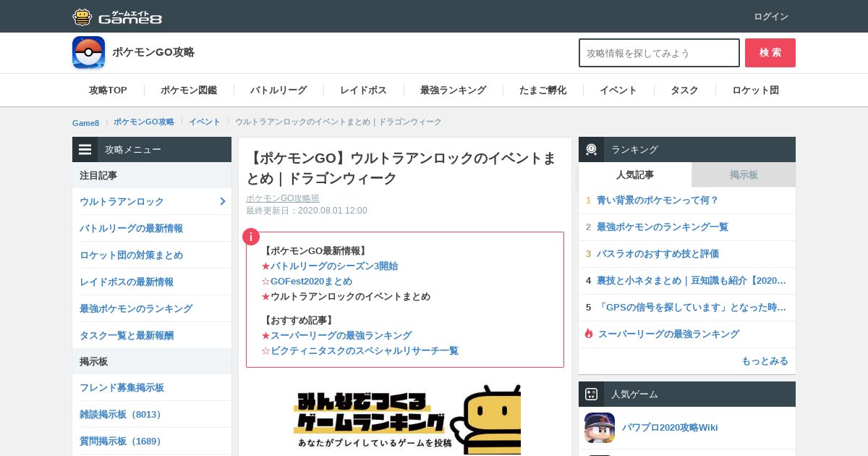This screenshot has width=868, height=456.
Task: Click the hamburger icon beside 攻略メニュー
Action: [x=85, y=150]
